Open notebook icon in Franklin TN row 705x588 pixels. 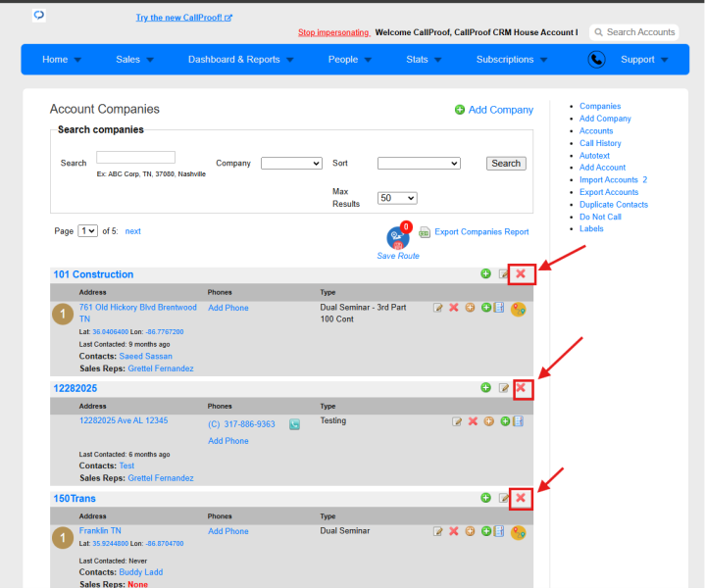[499, 531]
